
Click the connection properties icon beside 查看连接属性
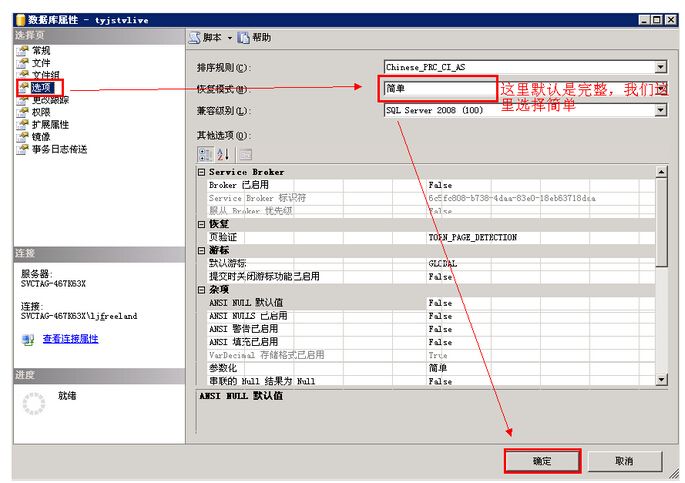(x=28, y=339)
